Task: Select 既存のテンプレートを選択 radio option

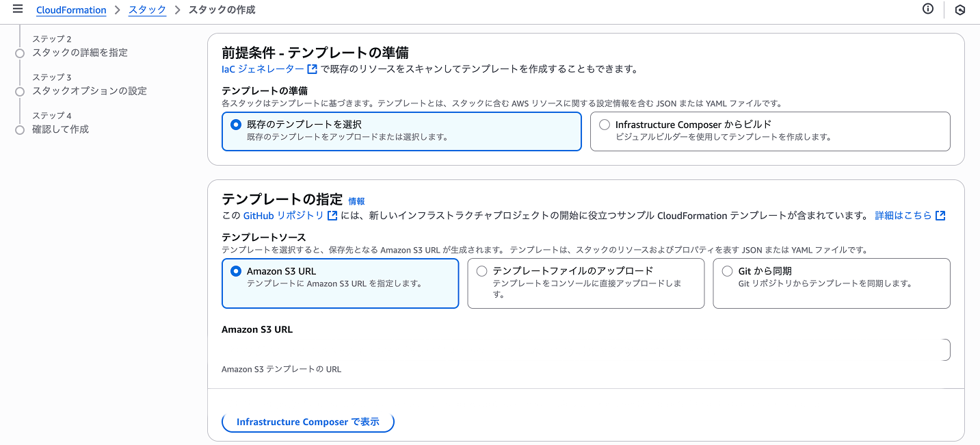Action: coord(401,131)
